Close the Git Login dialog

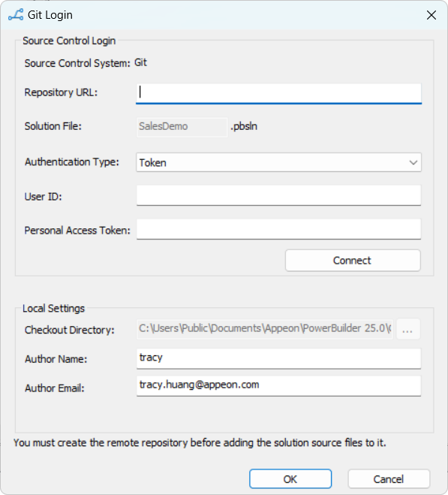click(x=431, y=15)
